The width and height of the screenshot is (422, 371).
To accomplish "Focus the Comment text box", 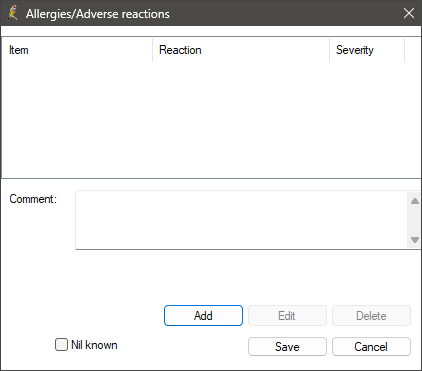I will 241,220.
